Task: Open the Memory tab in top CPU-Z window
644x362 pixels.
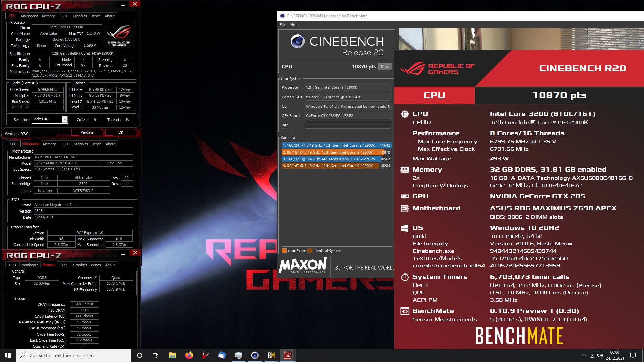Action: 48,16
